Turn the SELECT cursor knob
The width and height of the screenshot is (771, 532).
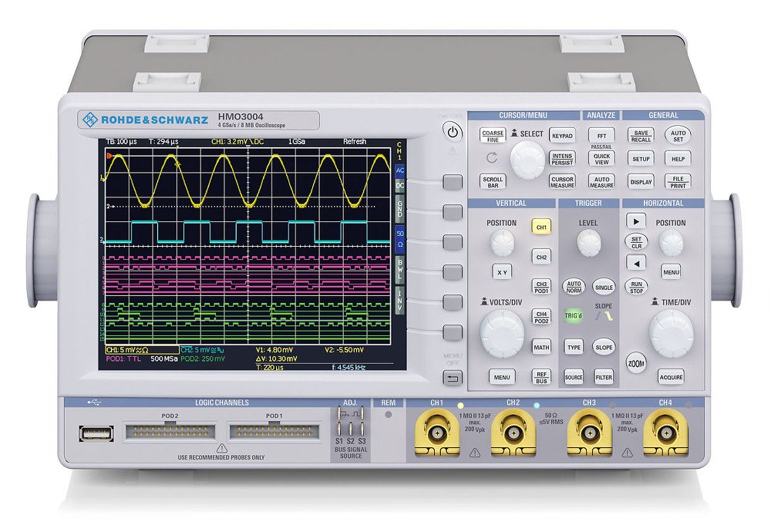point(527,160)
